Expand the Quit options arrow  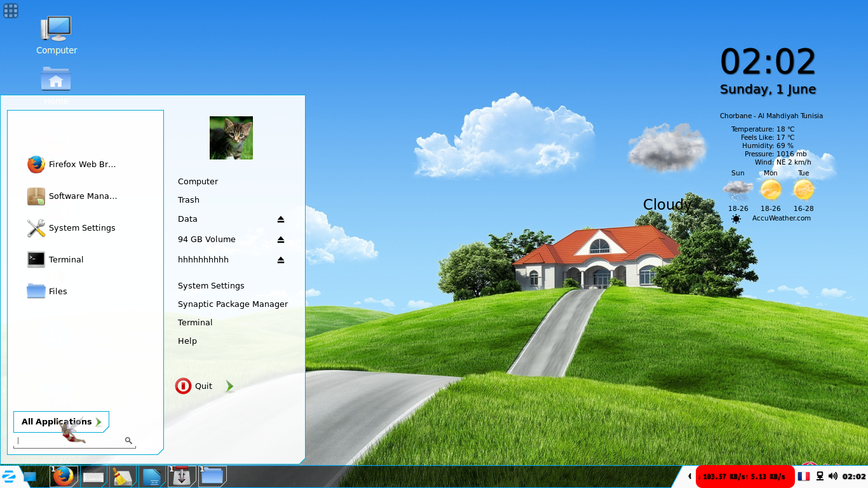click(229, 386)
